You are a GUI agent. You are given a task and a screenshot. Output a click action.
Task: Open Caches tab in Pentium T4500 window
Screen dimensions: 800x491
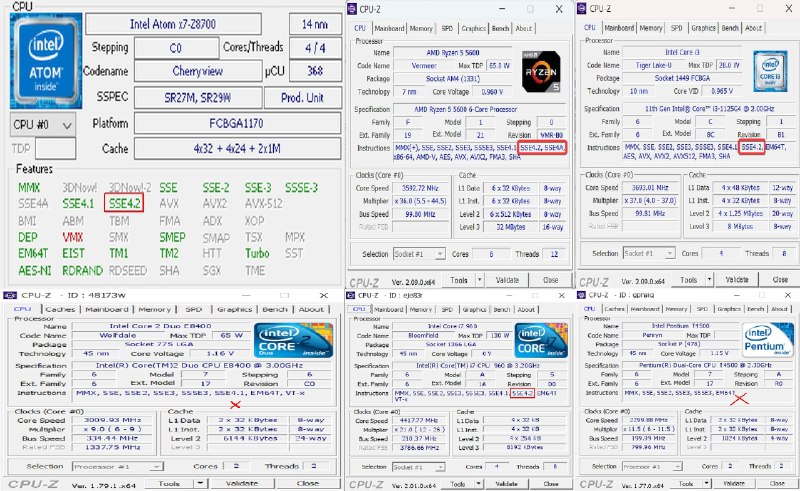(x=614, y=309)
